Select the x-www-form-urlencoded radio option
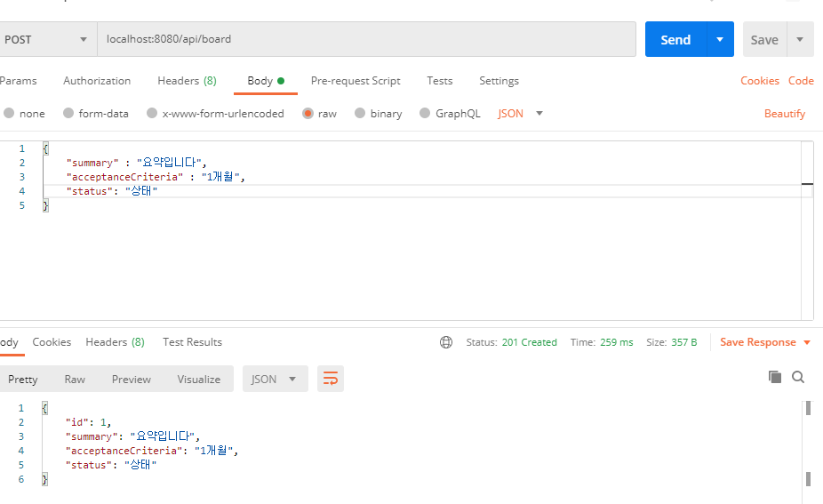This screenshot has width=823, height=504. (x=152, y=114)
